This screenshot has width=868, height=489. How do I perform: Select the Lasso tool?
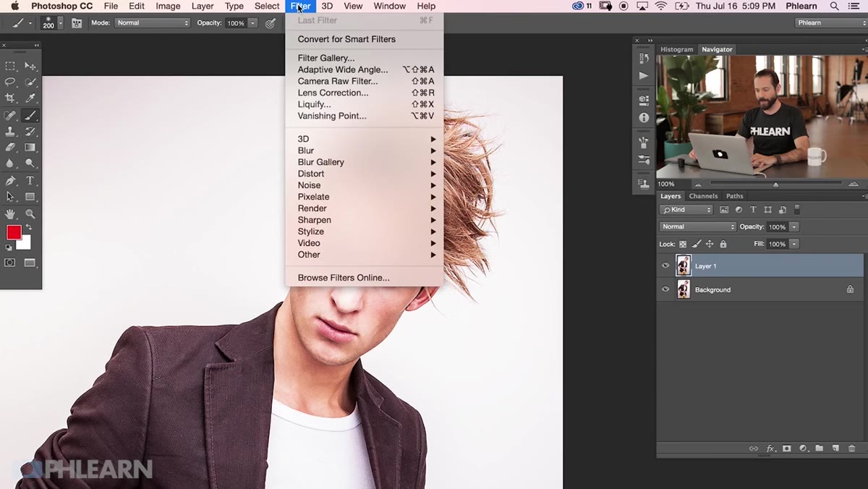tap(10, 82)
